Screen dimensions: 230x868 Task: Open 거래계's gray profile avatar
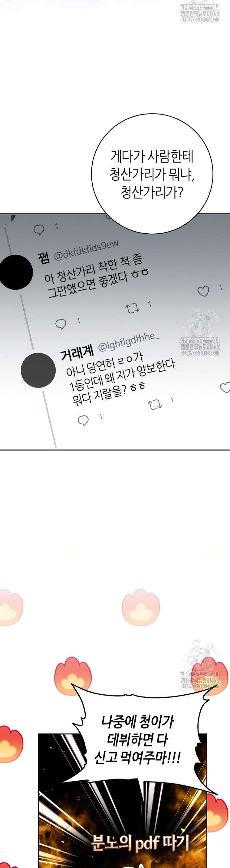pos(38,370)
